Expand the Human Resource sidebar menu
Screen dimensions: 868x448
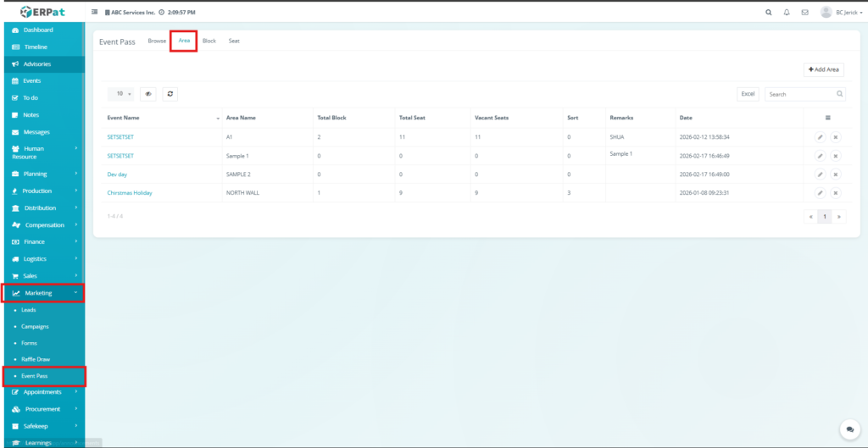point(42,152)
